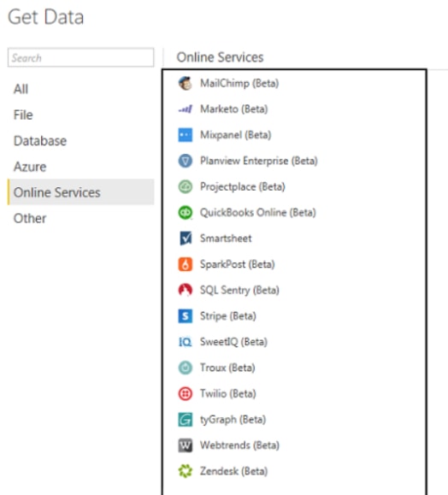Choose the orange SparkPost flame icon
448x495 pixels.
[x=186, y=264]
